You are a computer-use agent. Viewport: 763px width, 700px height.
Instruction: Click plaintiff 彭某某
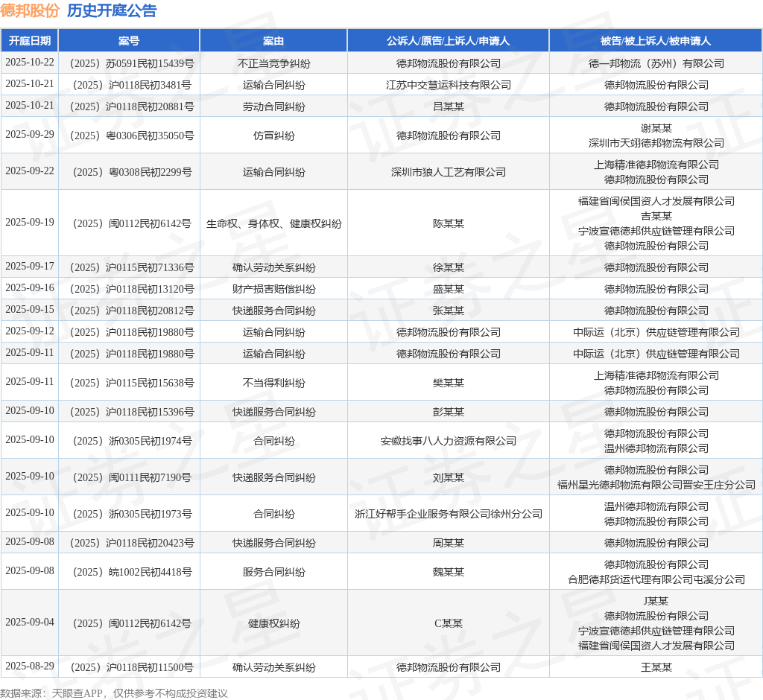(448, 412)
